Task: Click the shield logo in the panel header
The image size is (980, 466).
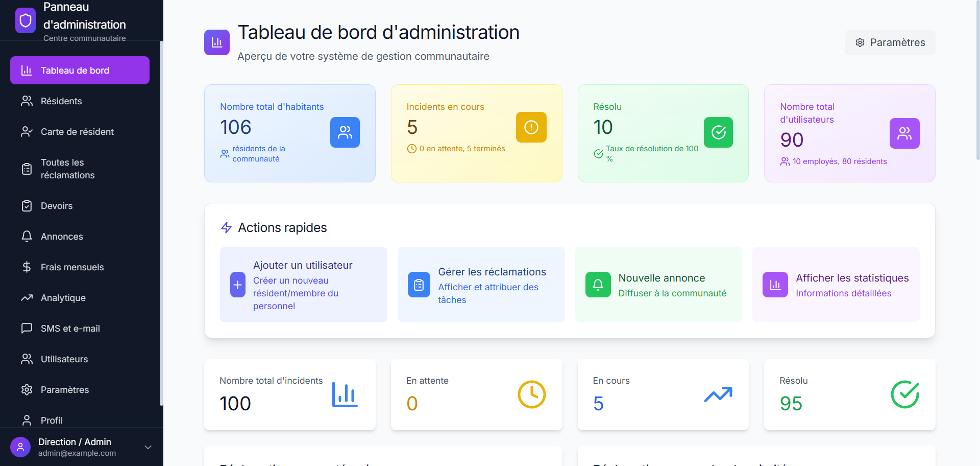Action: coord(25,20)
